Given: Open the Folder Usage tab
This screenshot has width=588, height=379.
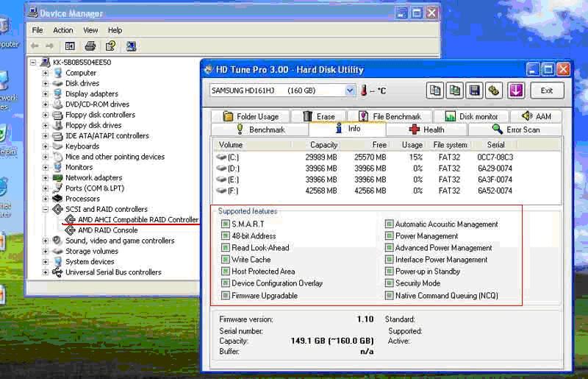Looking at the screenshot, I should pos(251,116).
